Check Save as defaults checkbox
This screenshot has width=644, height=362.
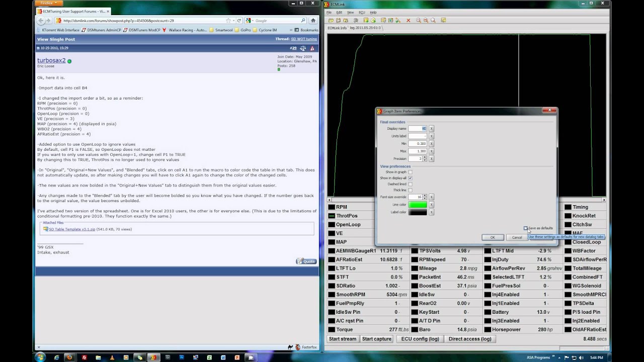coord(526,228)
